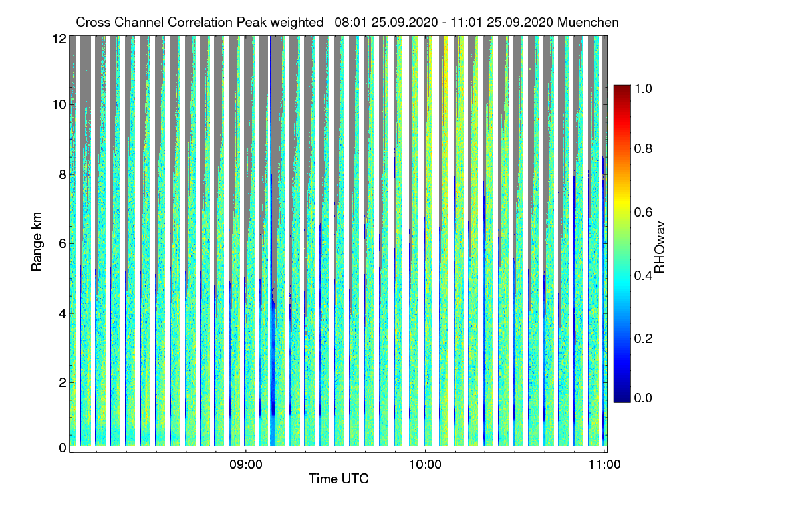Click the 'Time UTC' x-axis label
Viewport: 798px width, 532px height.
[x=338, y=479]
